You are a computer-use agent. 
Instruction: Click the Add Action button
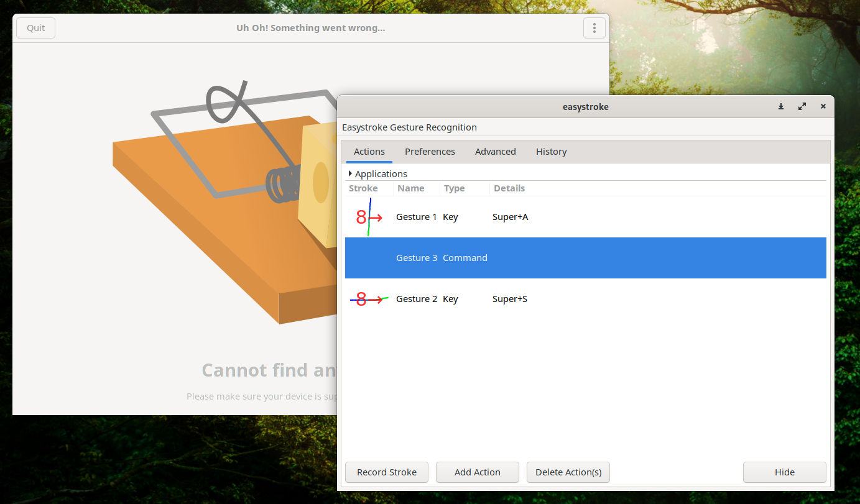(x=478, y=472)
